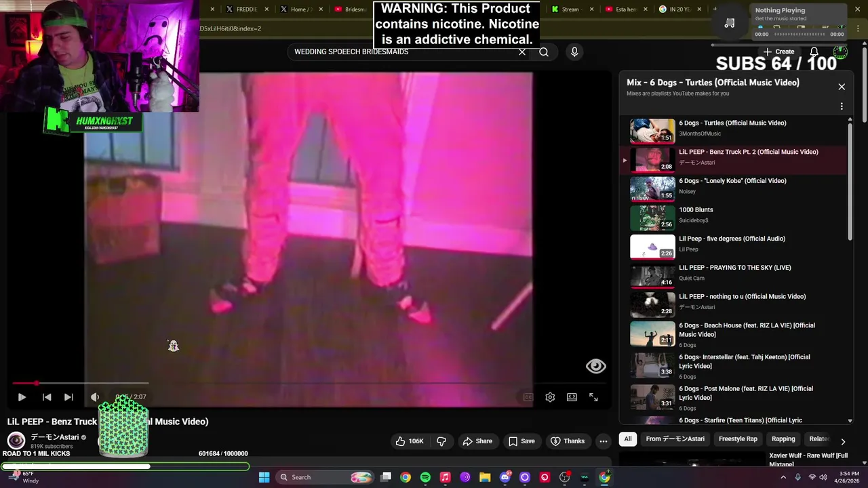
Task: Open the IN 20 YE Google tab
Action: (x=676, y=9)
